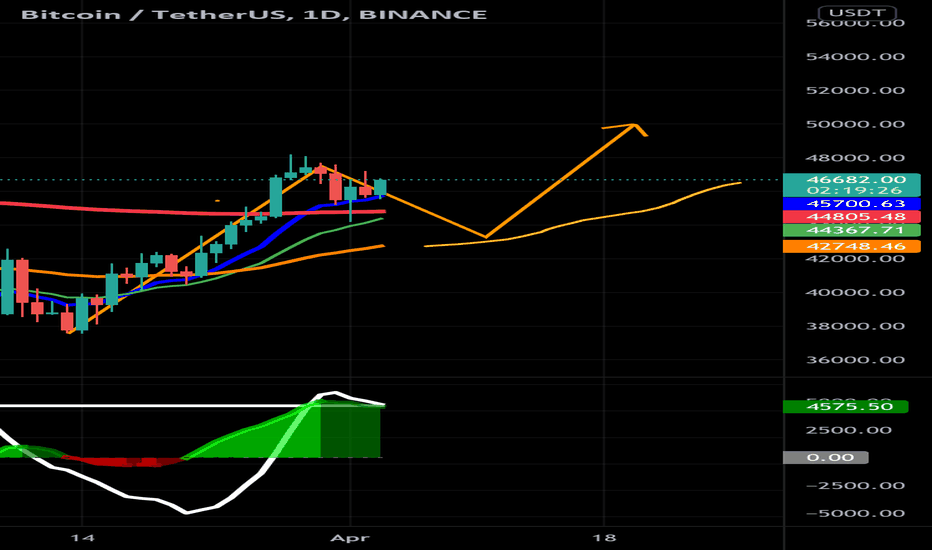Click the countdown timer 02:19:26

coord(855,190)
